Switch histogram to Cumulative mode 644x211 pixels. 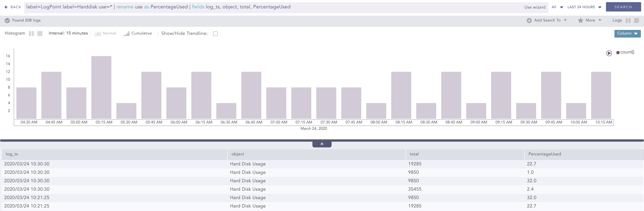click(x=138, y=33)
